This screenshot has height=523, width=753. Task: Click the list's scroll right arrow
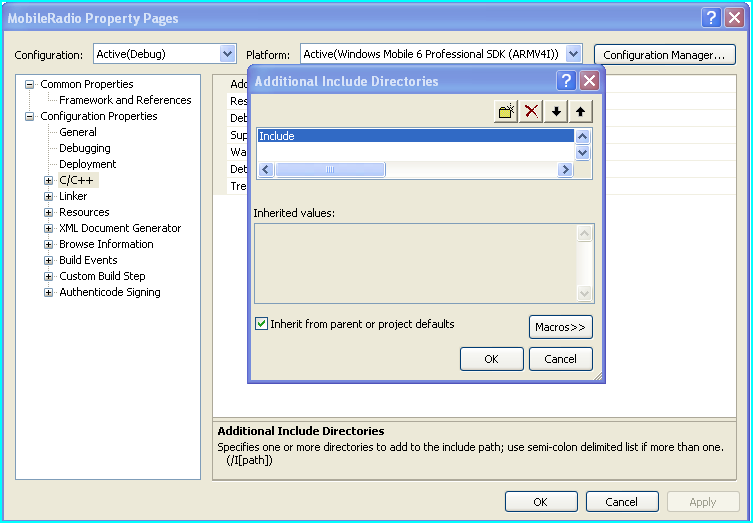click(565, 170)
